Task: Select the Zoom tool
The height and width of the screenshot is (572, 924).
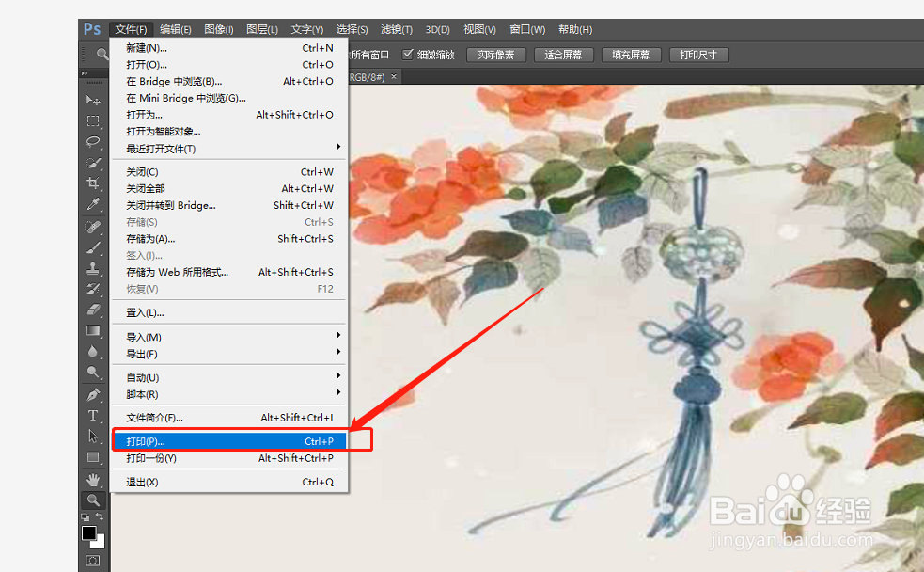Action: click(93, 500)
